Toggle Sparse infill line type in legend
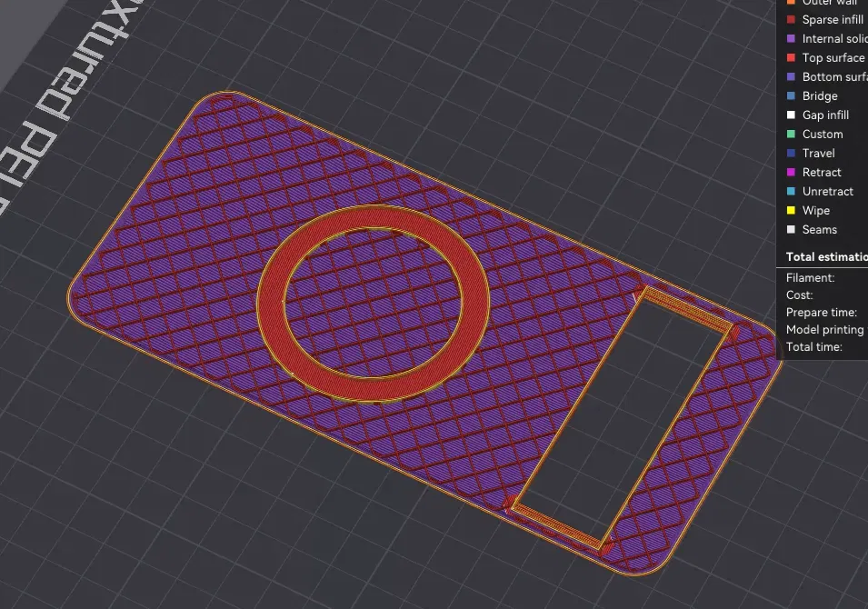Screen dimensions: 868x609 (x=827, y=19)
